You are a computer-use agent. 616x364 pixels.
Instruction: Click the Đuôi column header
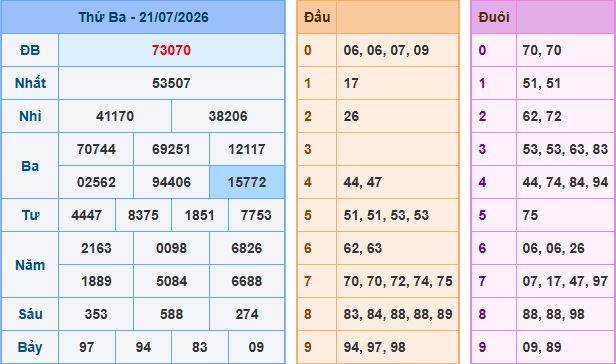click(494, 17)
